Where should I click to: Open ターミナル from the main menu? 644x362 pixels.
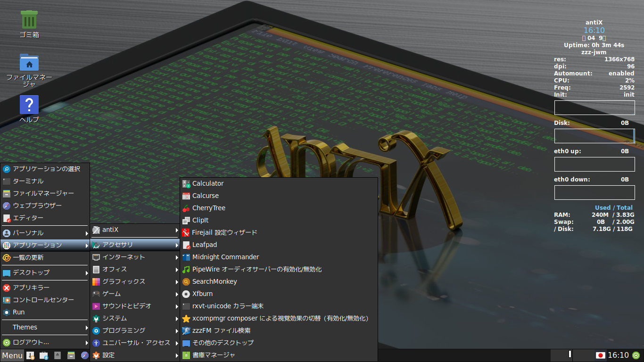45,181
